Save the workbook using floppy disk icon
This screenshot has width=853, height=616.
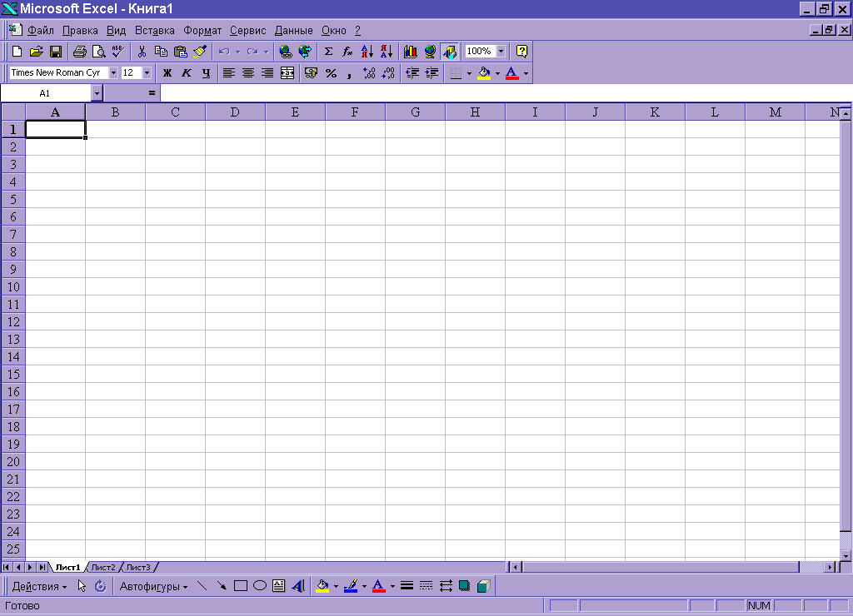[x=56, y=52]
